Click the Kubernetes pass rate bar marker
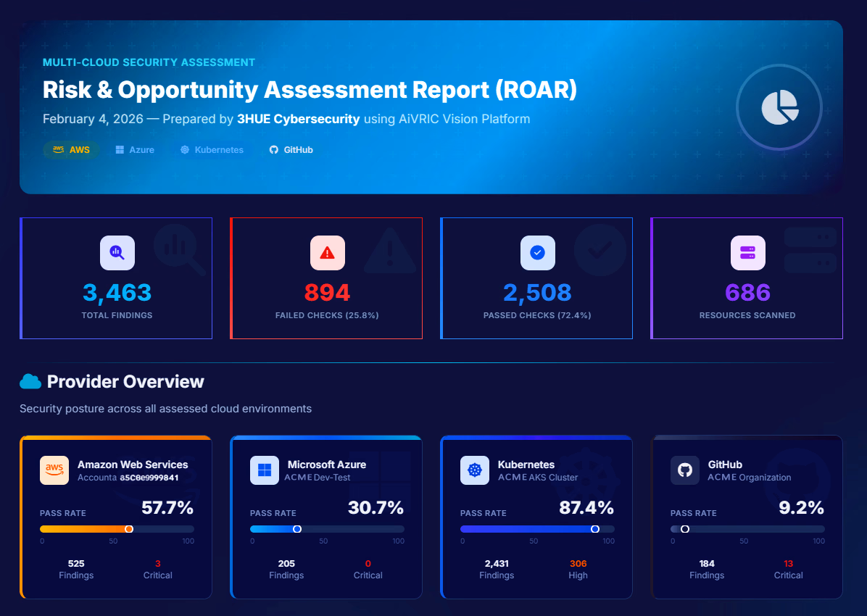The height and width of the screenshot is (616, 867). coord(595,529)
